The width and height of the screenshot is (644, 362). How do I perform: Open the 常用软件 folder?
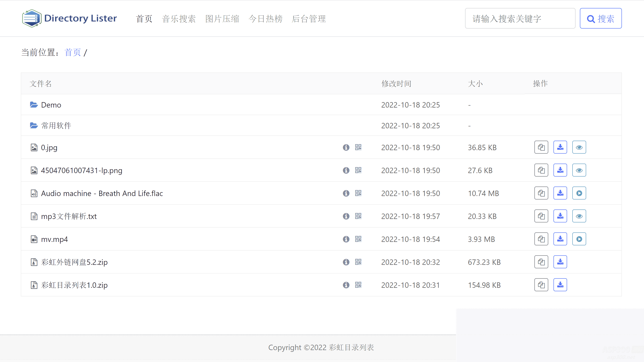tap(56, 125)
